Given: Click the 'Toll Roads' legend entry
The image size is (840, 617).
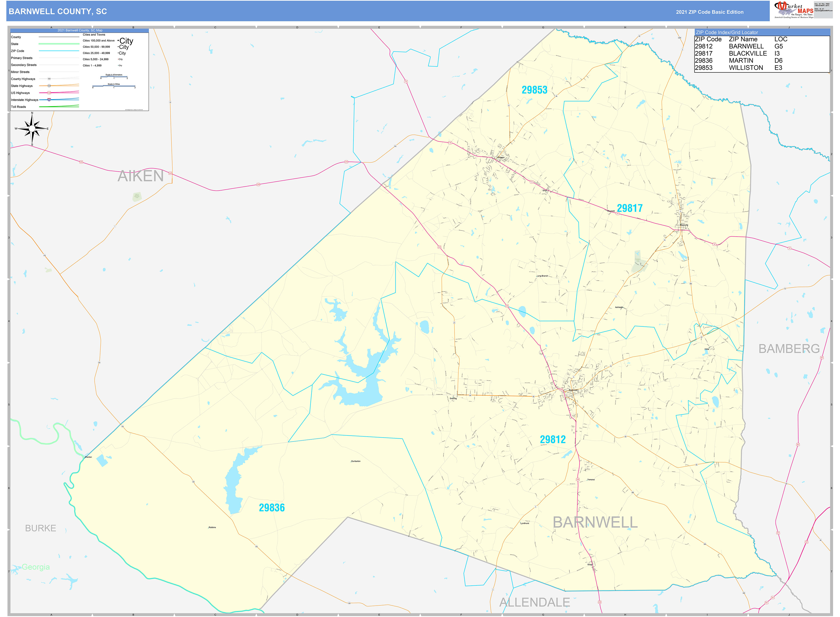Looking at the screenshot, I should point(18,107).
